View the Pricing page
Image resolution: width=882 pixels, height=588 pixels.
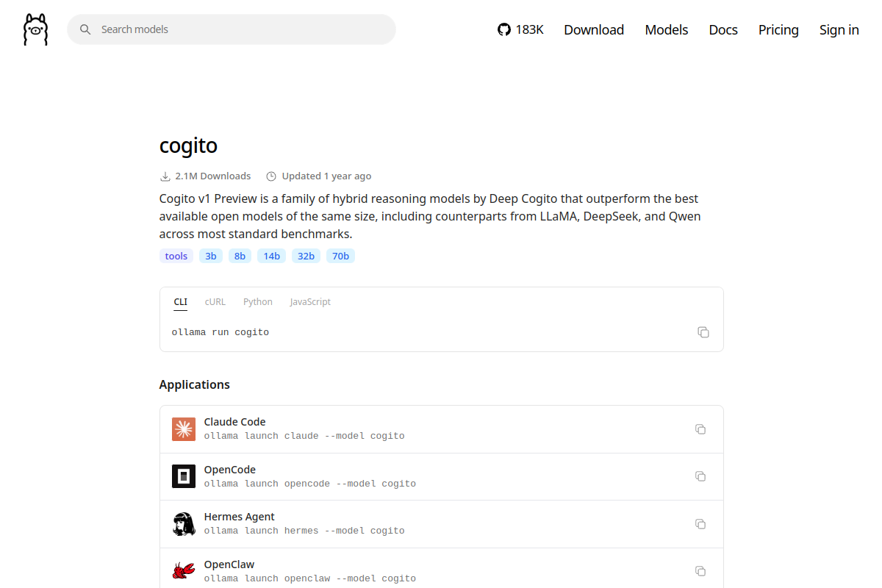[778, 29]
